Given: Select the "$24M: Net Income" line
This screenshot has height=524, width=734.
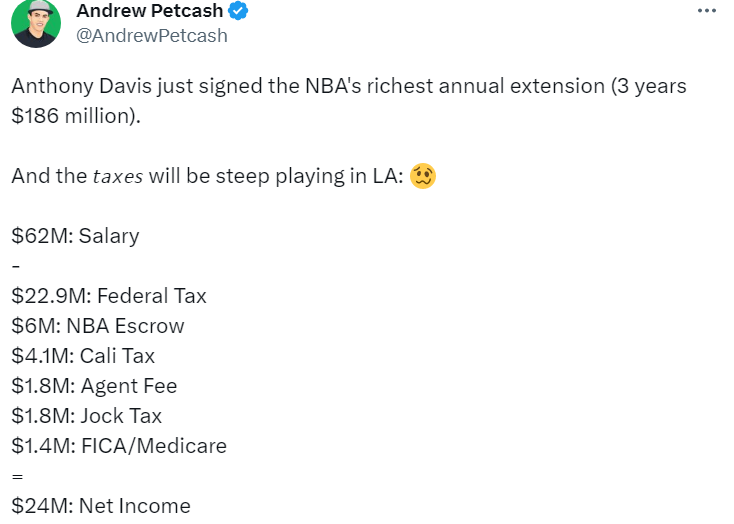Looking at the screenshot, I should click(x=101, y=506).
